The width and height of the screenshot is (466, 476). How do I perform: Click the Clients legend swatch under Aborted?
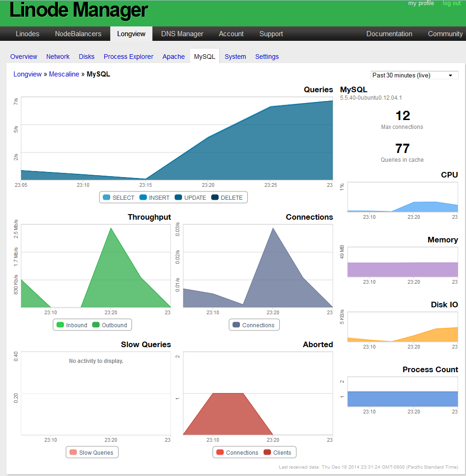(267, 452)
